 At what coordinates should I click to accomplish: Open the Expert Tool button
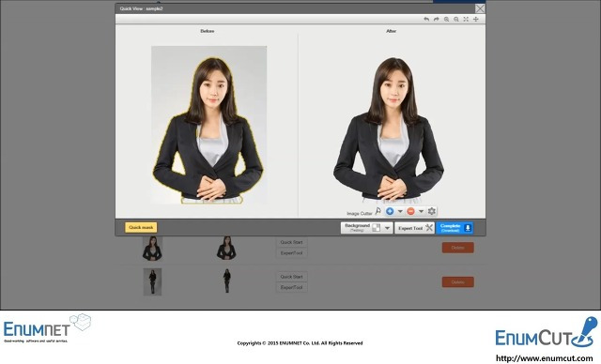click(x=414, y=228)
